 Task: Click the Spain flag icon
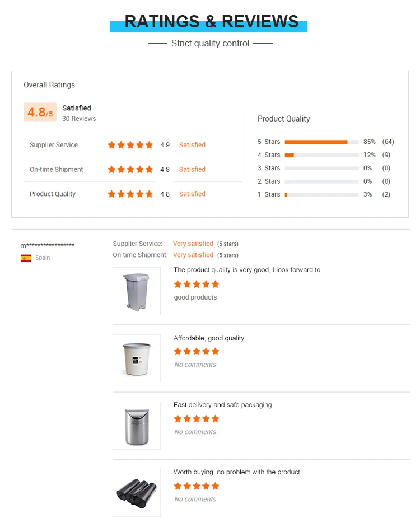click(26, 258)
